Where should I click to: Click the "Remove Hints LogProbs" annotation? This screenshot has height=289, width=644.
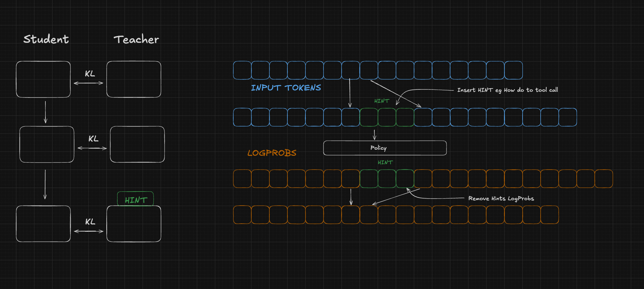coord(501,199)
